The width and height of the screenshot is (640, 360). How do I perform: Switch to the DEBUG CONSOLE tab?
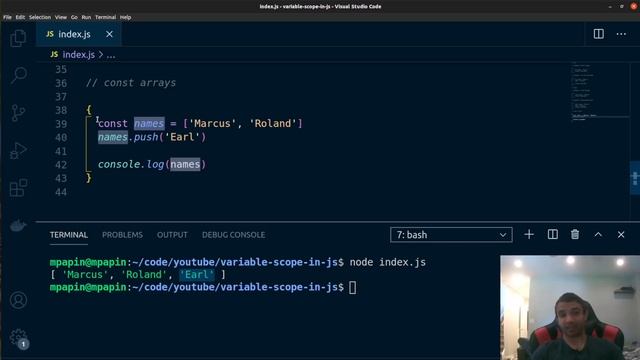233,235
